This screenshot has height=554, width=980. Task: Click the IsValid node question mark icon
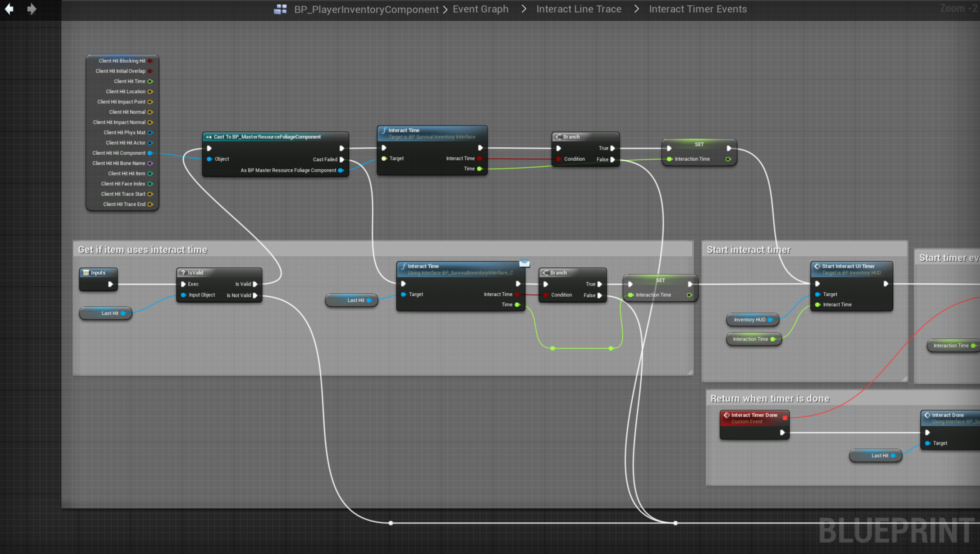point(183,273)
